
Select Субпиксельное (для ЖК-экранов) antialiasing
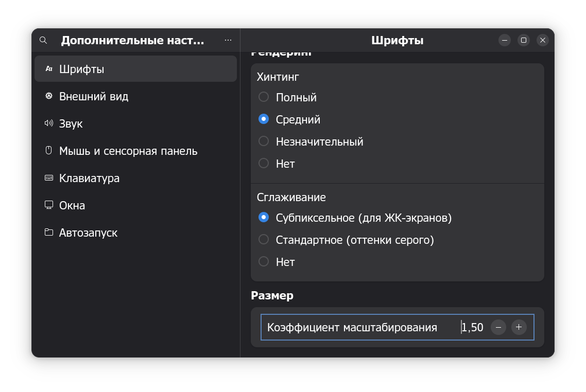(x=264, y=218)
